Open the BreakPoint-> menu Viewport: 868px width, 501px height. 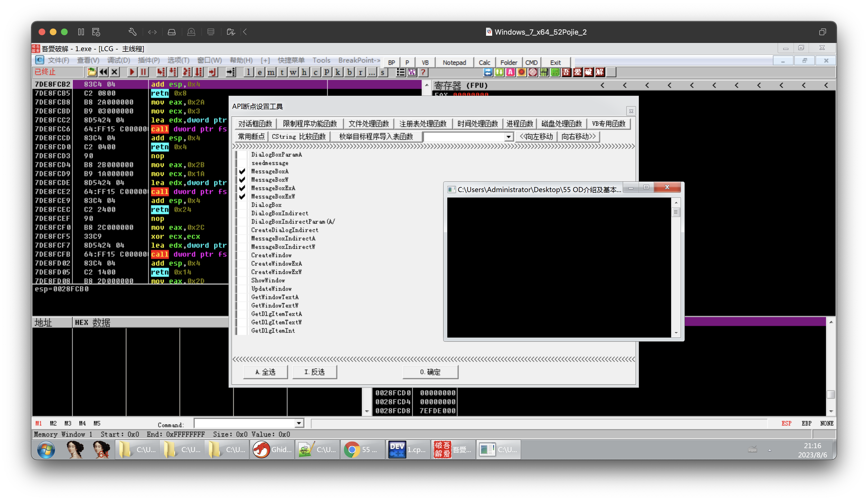359,60
